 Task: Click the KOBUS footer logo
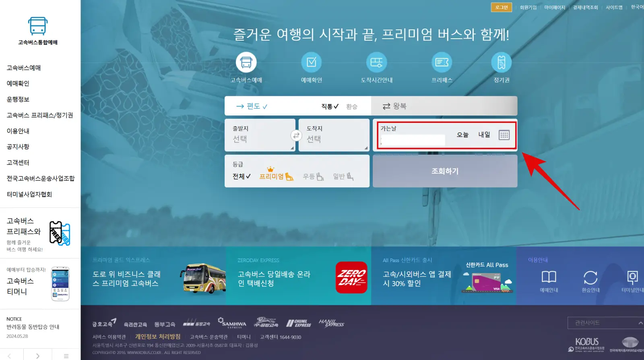586,344
